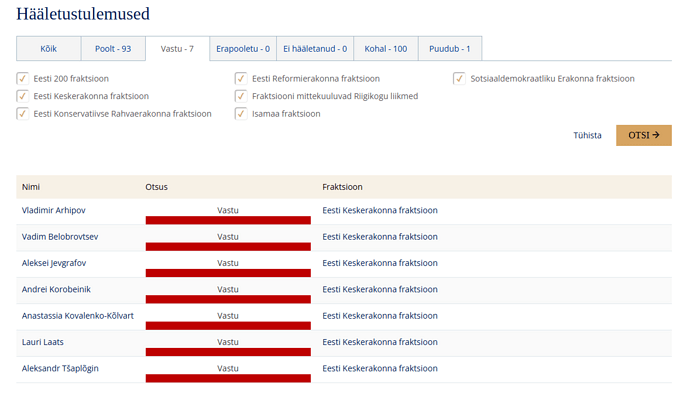Select the Erapooletu - 0 tab
This screenshot has width=690, height=393.
(243, 49)
